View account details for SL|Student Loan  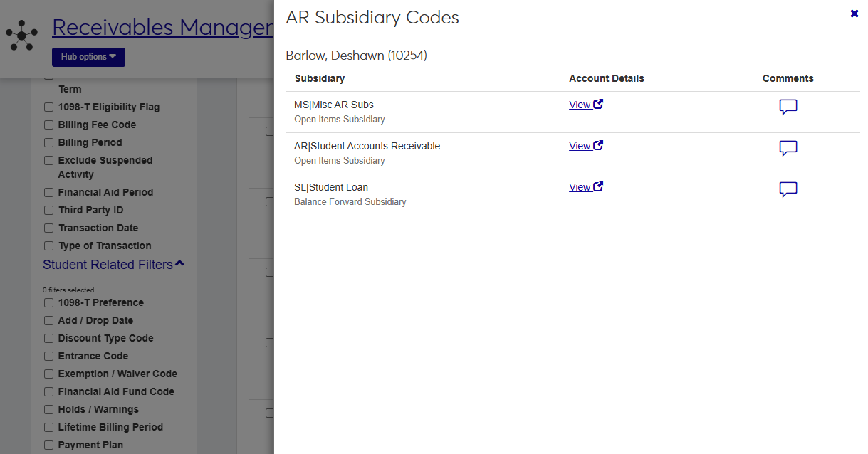[586, 187]
